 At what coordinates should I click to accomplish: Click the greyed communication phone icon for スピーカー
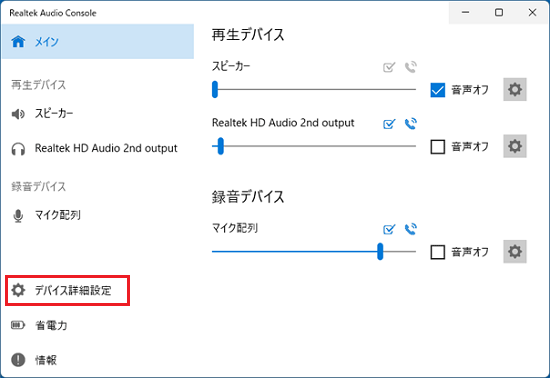pos(411,67)
